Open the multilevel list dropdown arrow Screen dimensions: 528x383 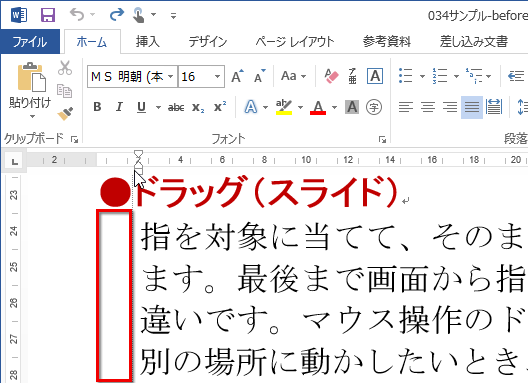(x=489, y=76)
